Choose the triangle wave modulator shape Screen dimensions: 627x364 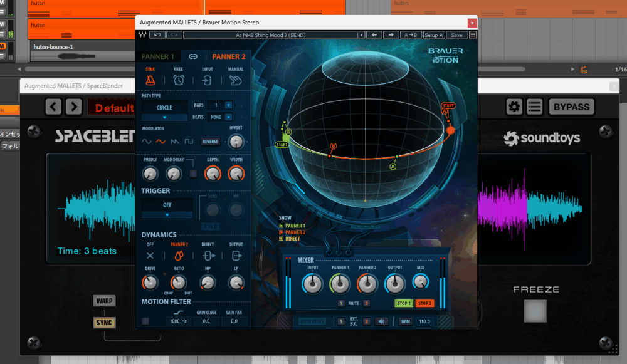(161, 142)
